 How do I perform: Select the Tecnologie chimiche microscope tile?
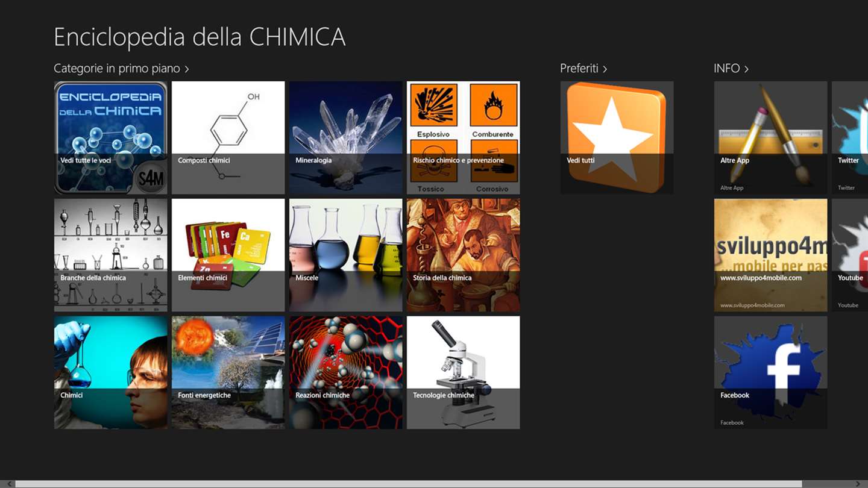(x=463, y=372)
